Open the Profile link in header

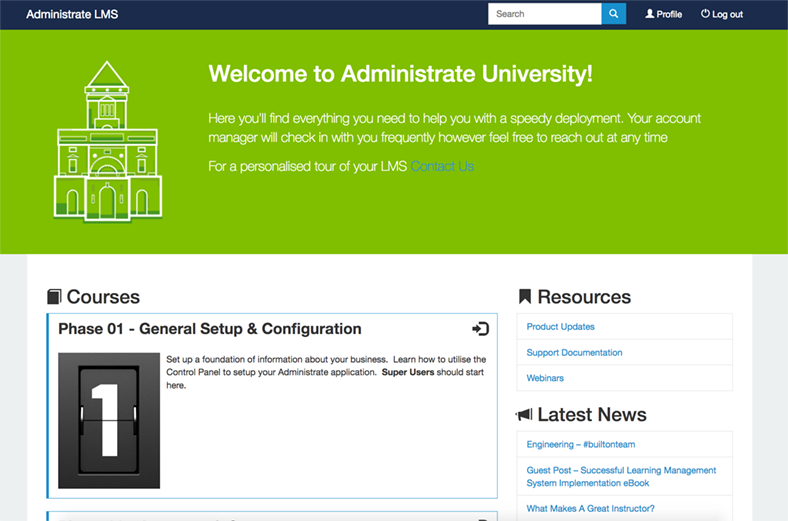pyautogui.click(x=663, y=14)
